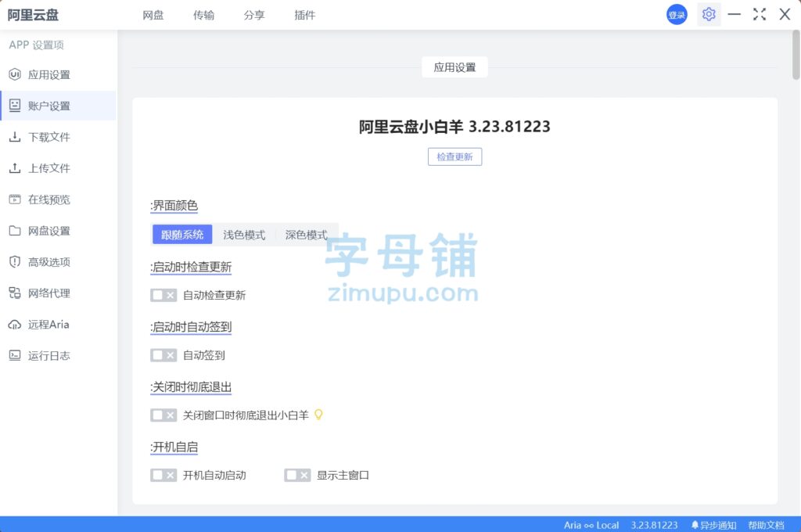
Task: Click the 运行日志 terminal icon
Action: pos(15,356)
